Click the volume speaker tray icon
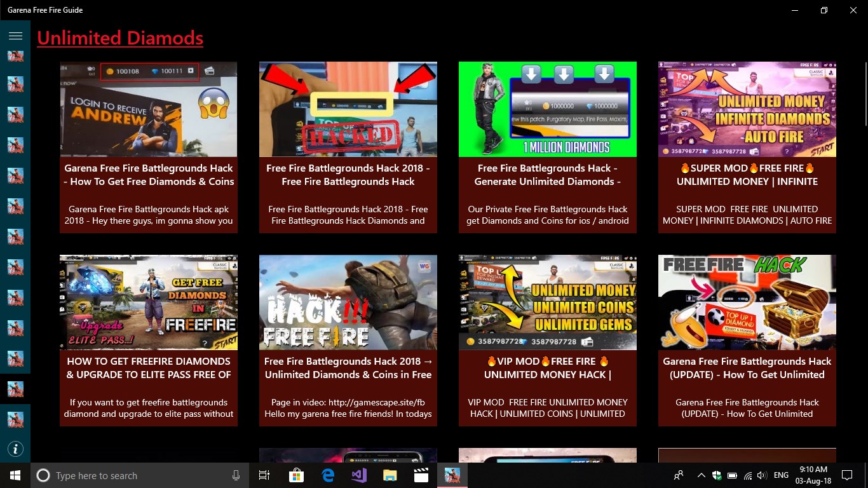Screen dimensions: 868x488 tap(762, 475)
